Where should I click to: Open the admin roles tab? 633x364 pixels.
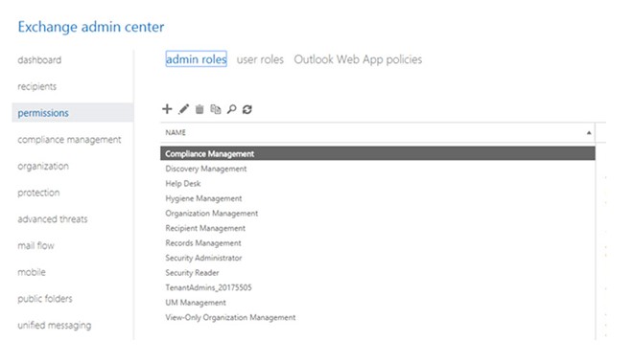point(197,59)
